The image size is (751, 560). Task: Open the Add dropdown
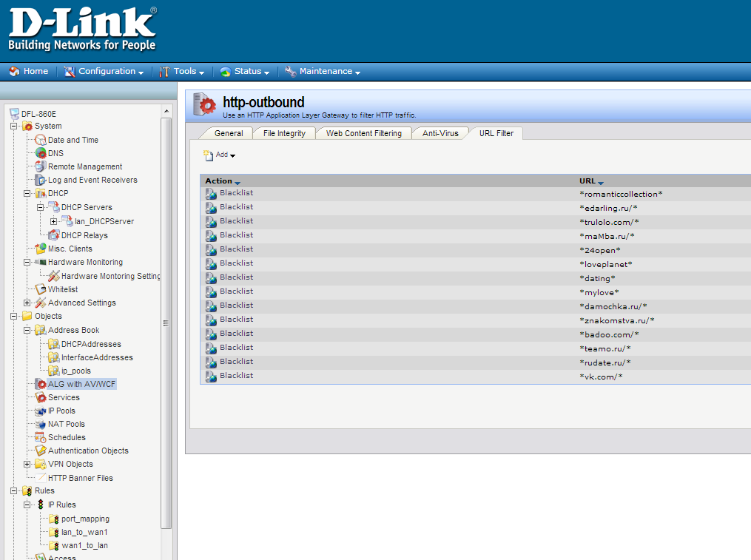(220, 155)
